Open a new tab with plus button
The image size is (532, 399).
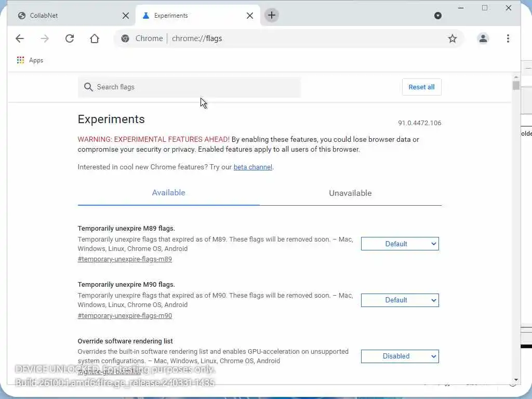pos(271,15)
